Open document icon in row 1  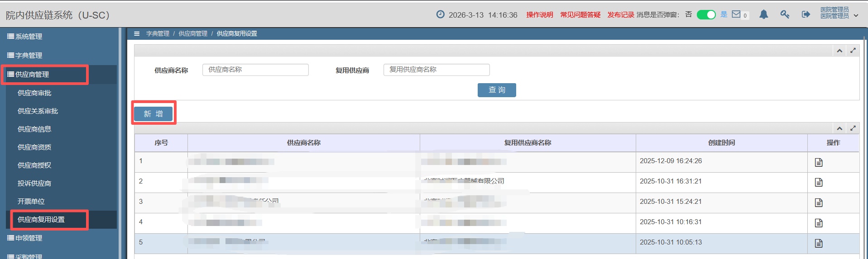click(819, 162)
